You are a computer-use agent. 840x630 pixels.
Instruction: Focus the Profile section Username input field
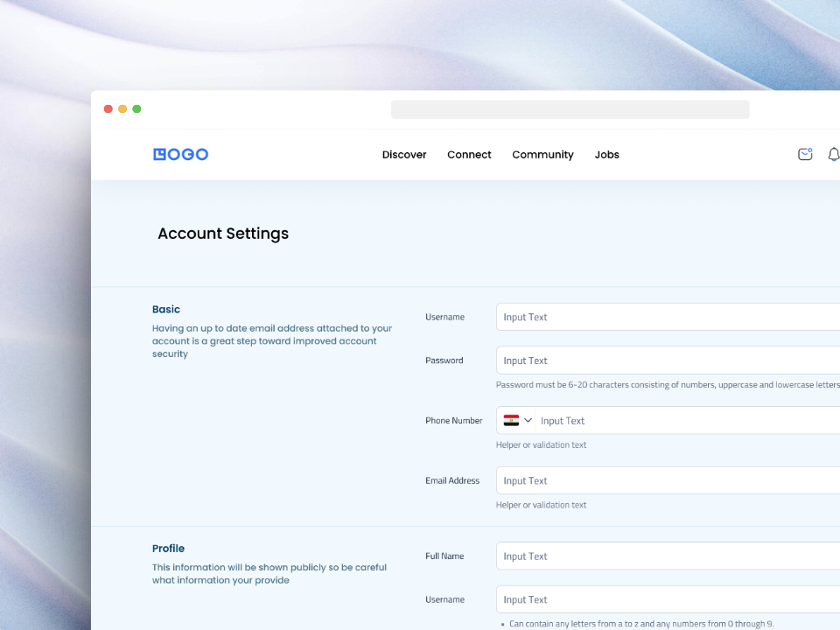(x=668, y=599)
